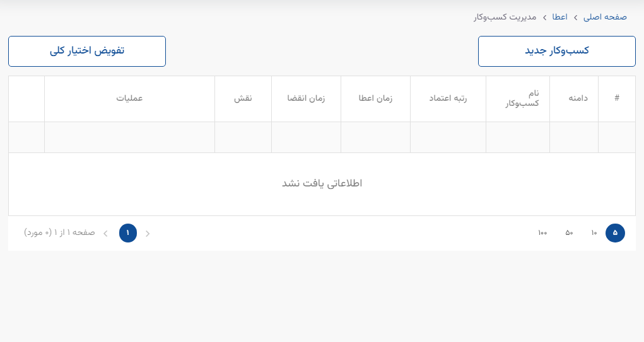Select page number ۱ in pagination
This screenshot has height=342, width=644.
128,233
